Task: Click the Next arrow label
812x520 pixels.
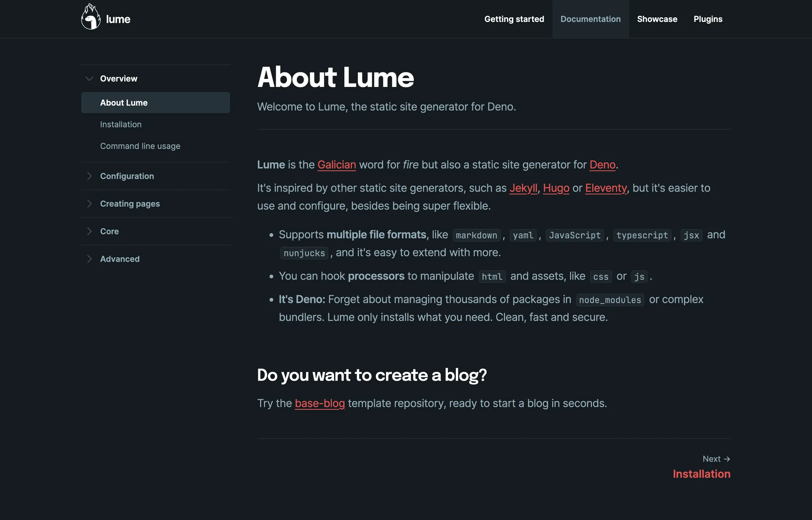Action: click(x=717, y=459)
